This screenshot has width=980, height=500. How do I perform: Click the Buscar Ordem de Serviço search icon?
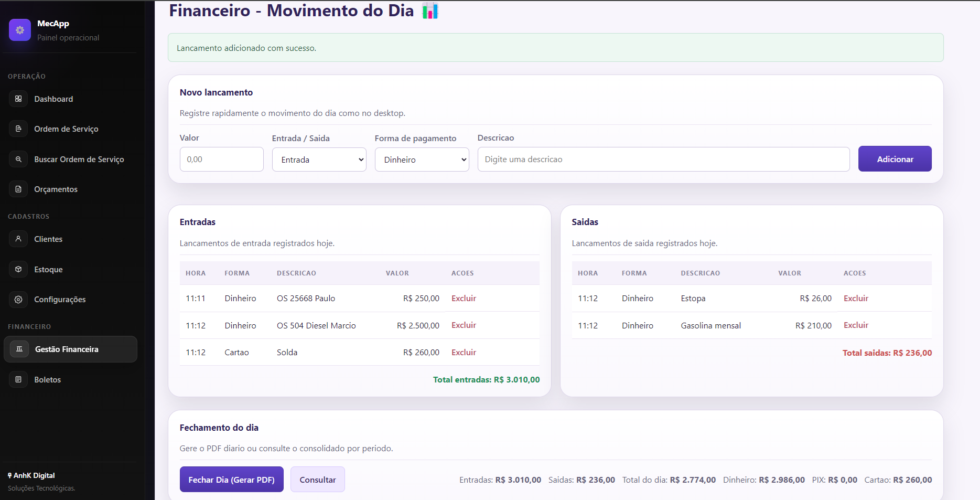18,159
